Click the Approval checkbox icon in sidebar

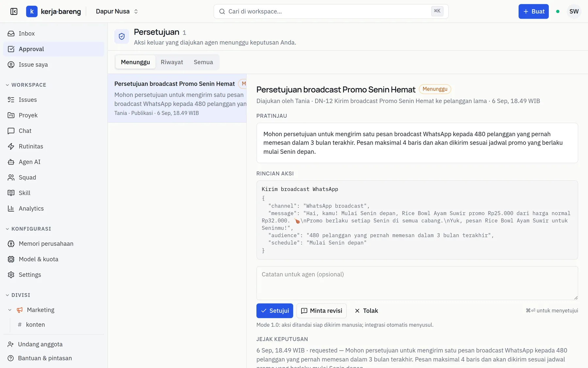pyautogui.click(x=11, y=49)
